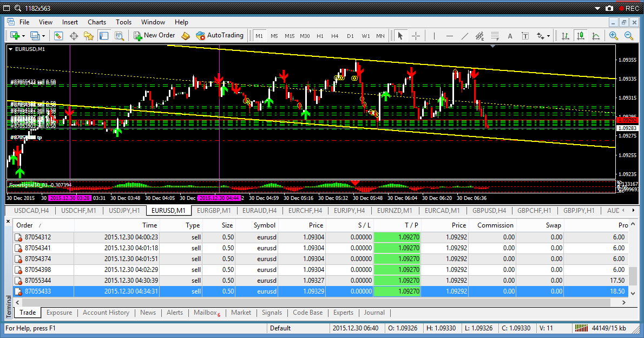Switch chart to M1 timeframe
The image size is (644, 338).
click(x=259, y=36)
